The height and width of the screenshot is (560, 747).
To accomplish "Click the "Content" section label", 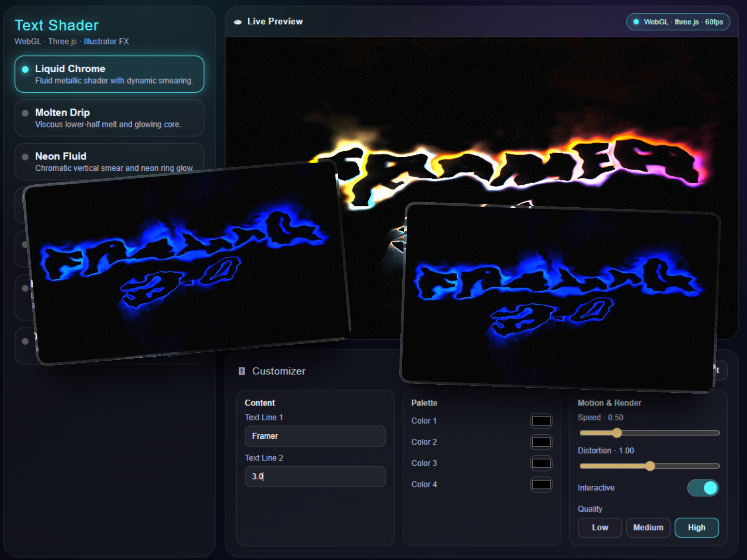I will tap(260, 403).
